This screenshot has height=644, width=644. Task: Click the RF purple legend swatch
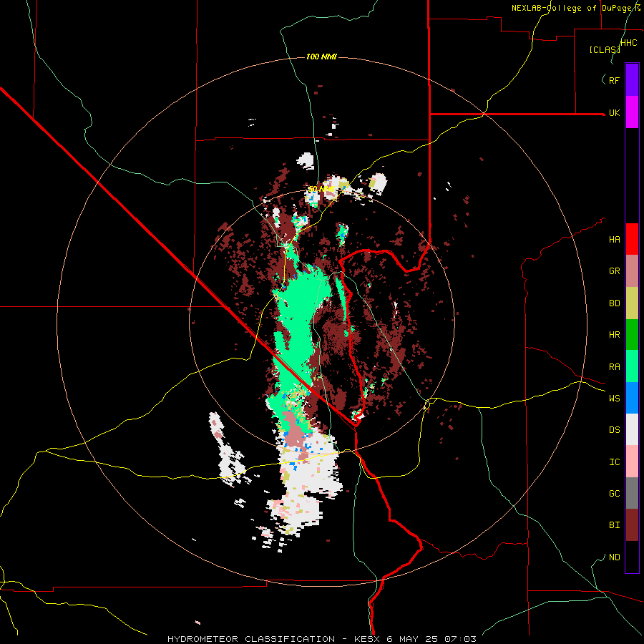[x=632, y=80]
